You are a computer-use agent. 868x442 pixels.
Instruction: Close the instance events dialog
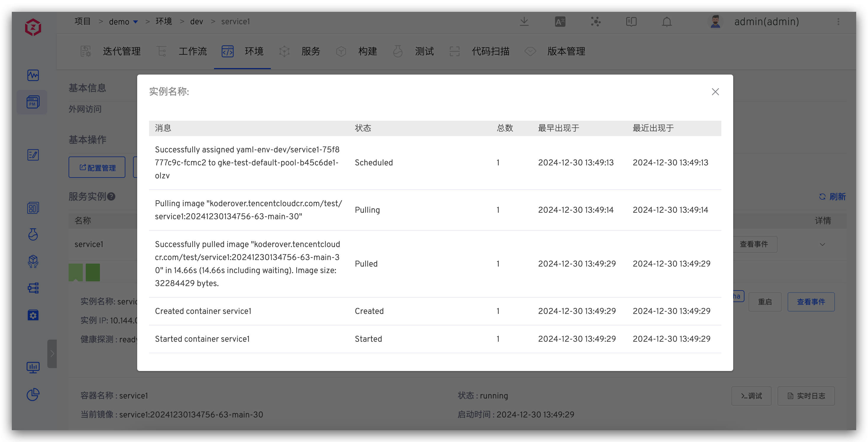click(x=715, y=92)
